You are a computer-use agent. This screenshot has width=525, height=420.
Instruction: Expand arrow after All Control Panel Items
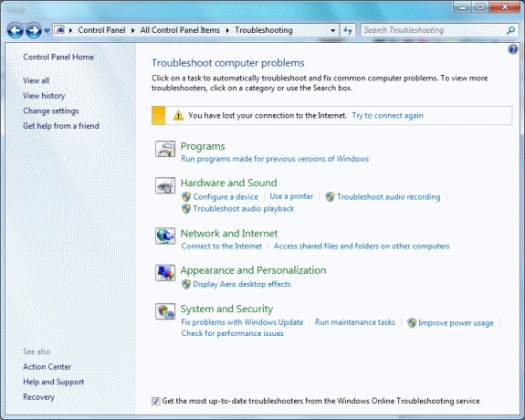click(x=227, y=30)
